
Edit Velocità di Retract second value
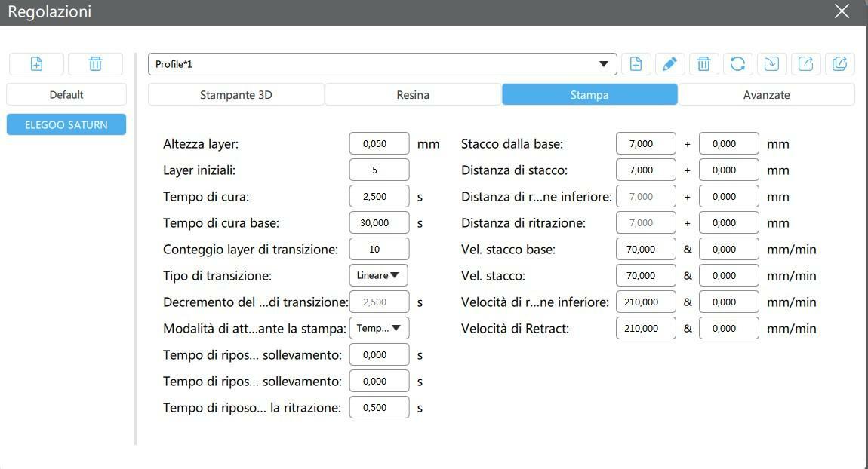[x=728, y=328]
